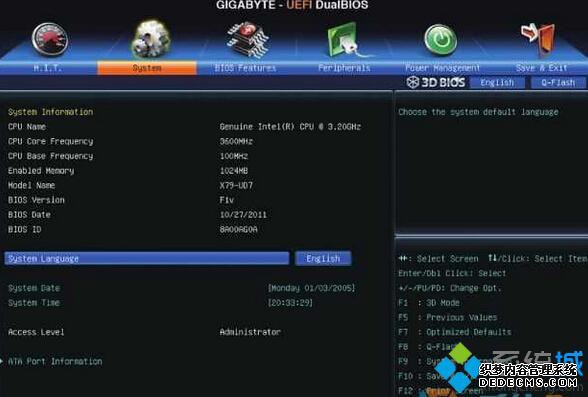The height and width of the screenshot is (397, 588).
Task: Click the Enabled Memory label
Action: point(41,171)
